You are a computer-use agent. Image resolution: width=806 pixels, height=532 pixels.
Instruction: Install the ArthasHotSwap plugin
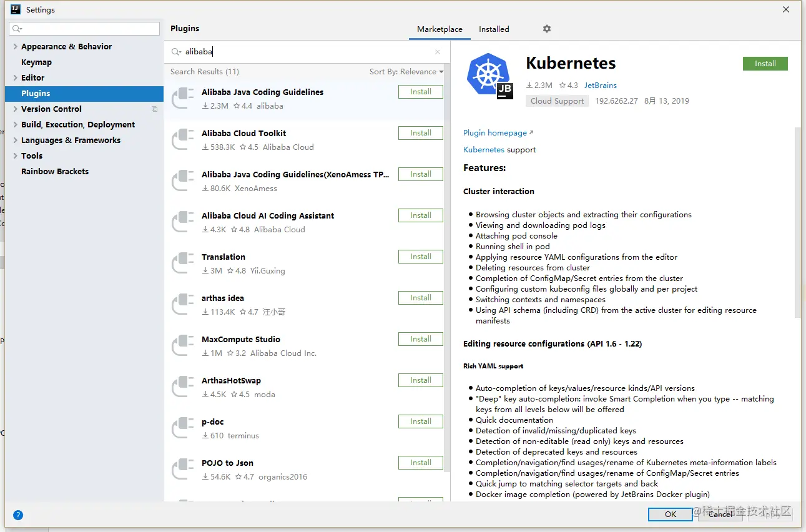coord(421,380)
